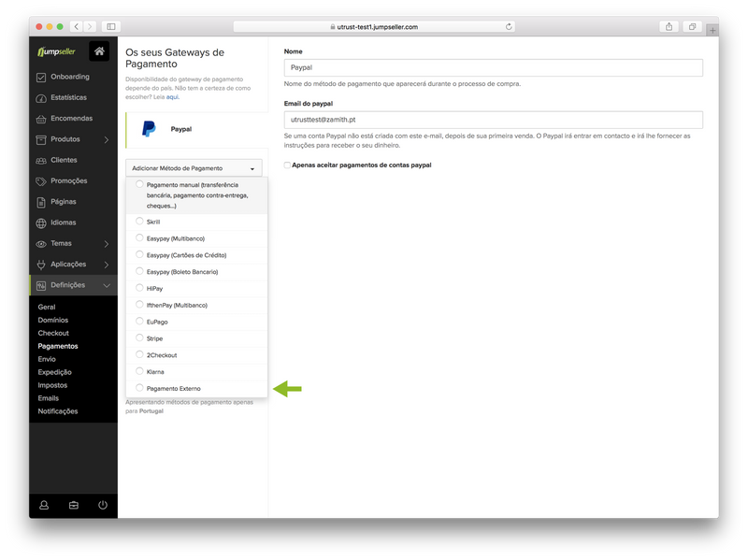Screen dimensions: 748x560
Task: Click the Idiomas globe icon
Action: click(x=41, y=223)
